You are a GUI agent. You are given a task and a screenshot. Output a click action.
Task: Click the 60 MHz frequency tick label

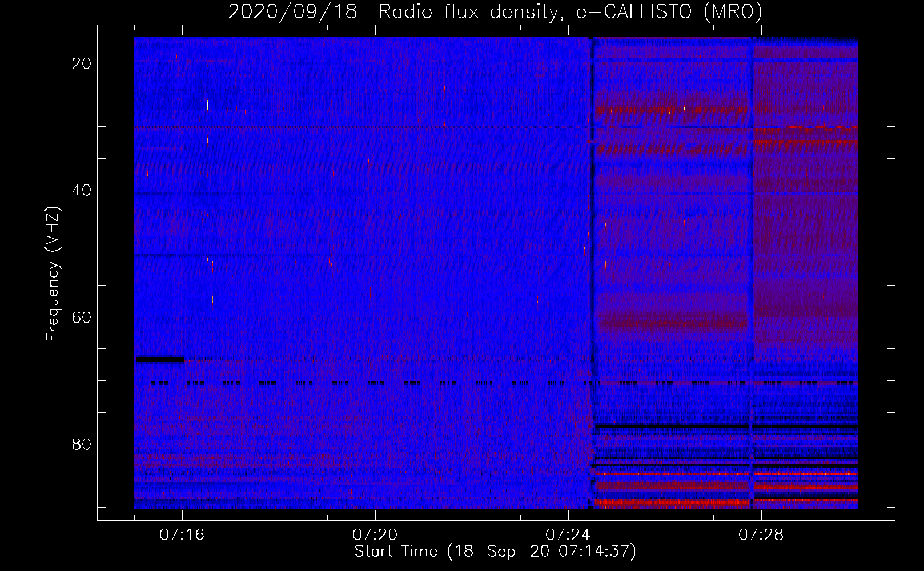(82, 317)
